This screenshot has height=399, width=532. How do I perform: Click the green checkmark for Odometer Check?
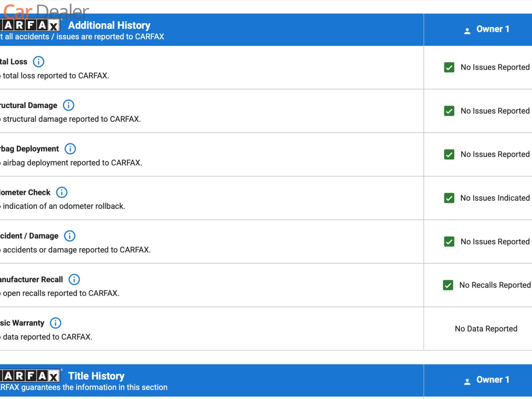449,198
